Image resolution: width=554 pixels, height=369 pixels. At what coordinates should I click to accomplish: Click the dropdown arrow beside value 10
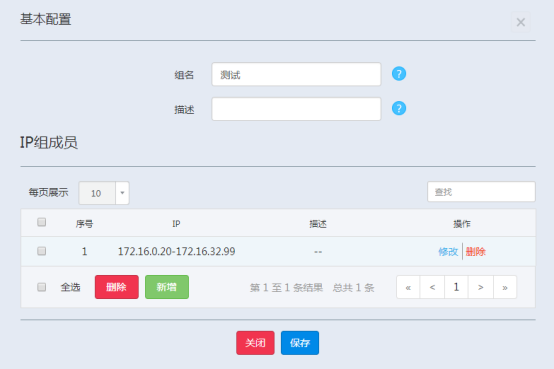[x=122, y=193]
